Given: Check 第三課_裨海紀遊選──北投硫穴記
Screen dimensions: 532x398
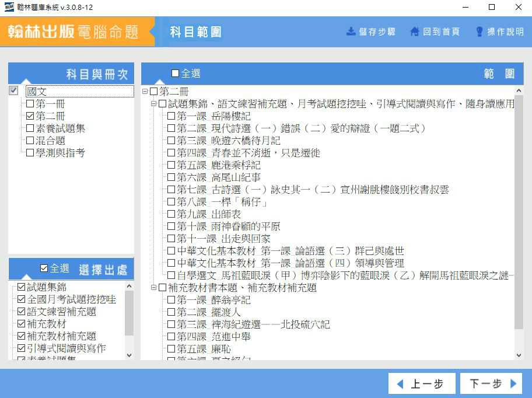Looking at the screenshot, I should pyautogui.click(x=171, y=324).
